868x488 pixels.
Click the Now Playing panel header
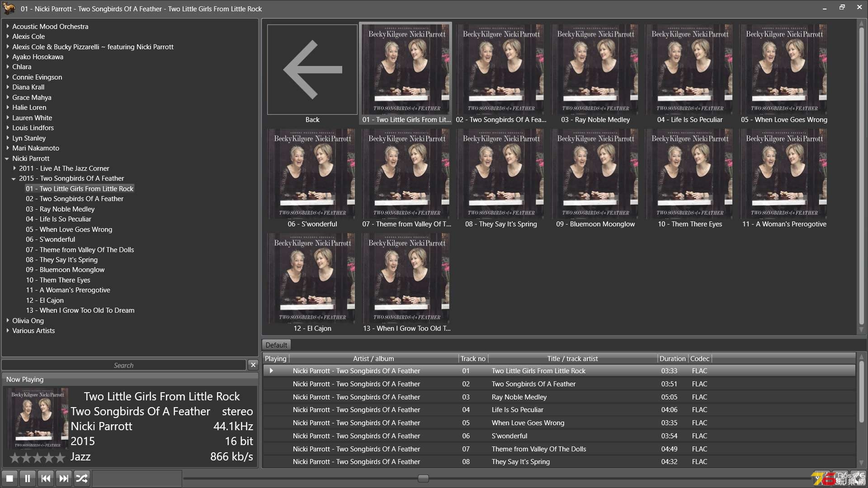tap(130, 379)
